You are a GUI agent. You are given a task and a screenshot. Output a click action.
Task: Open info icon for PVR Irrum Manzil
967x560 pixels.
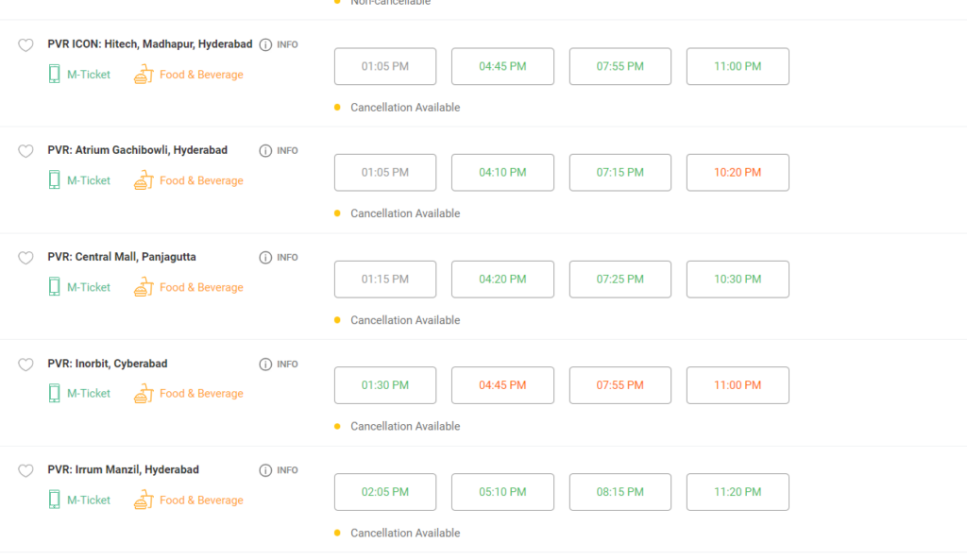(265, 470)
